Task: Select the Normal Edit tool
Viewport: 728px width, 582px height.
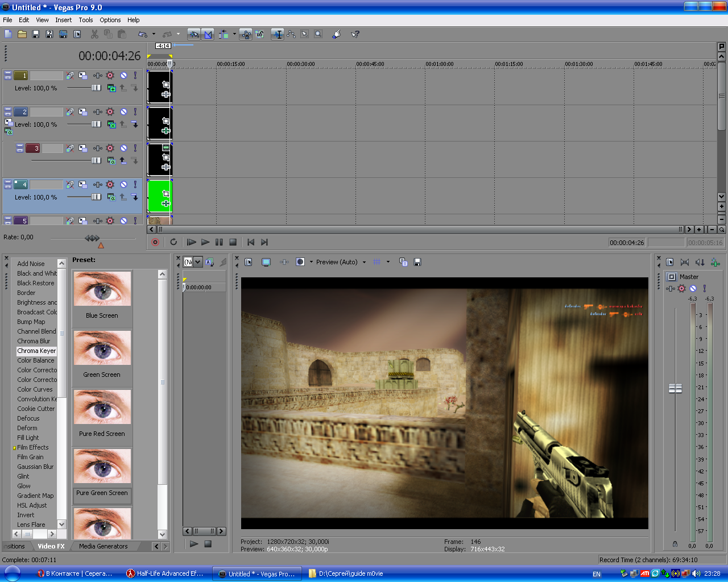Action: pos(278,34)
